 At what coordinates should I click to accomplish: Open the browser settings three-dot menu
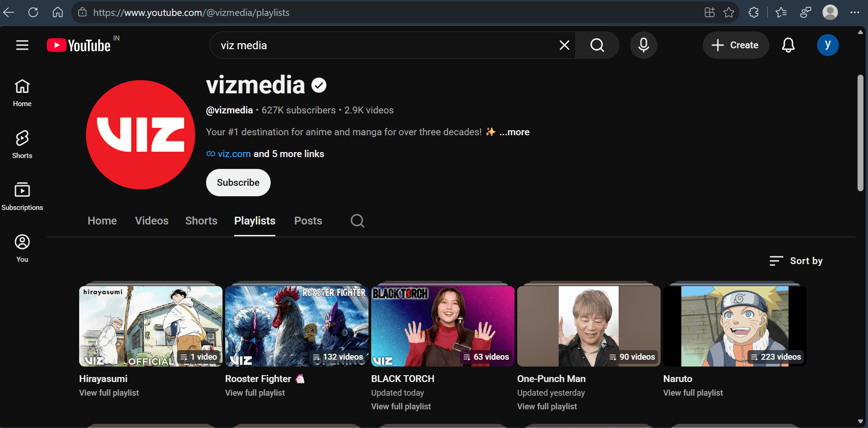[x=855, y=12]
